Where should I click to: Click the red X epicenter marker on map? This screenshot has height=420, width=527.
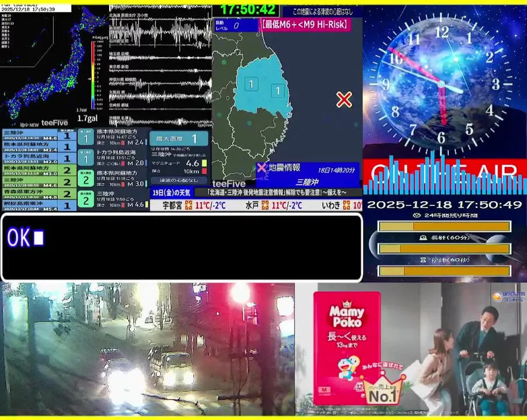click(344, 99)
